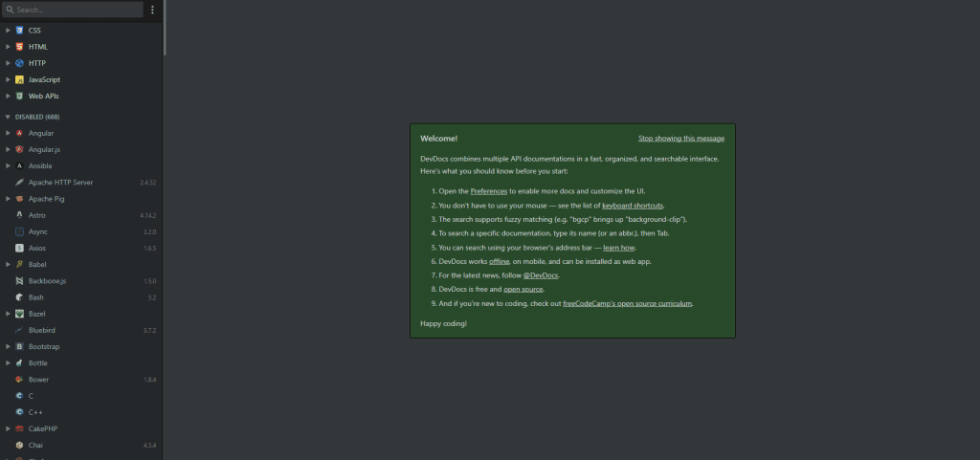Image resolution: width=980 pixels, height=460 pixels.
Task: Click the Bottle logo icon
Action: (x=19, y=363)
